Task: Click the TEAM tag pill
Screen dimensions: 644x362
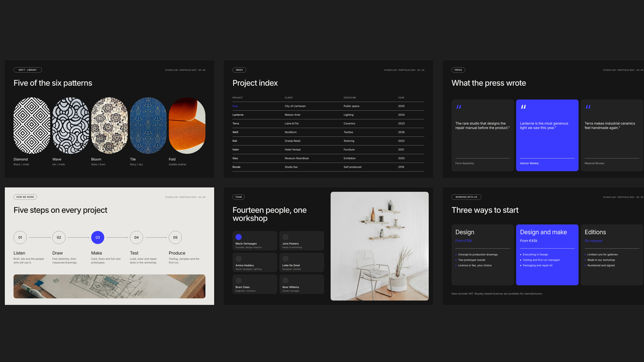Action: tap(239, 197)
